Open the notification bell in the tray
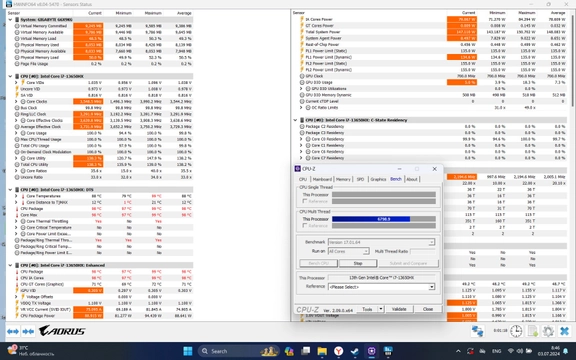The width and height of the screenshot is (576, 360). [x=566, y=351]
